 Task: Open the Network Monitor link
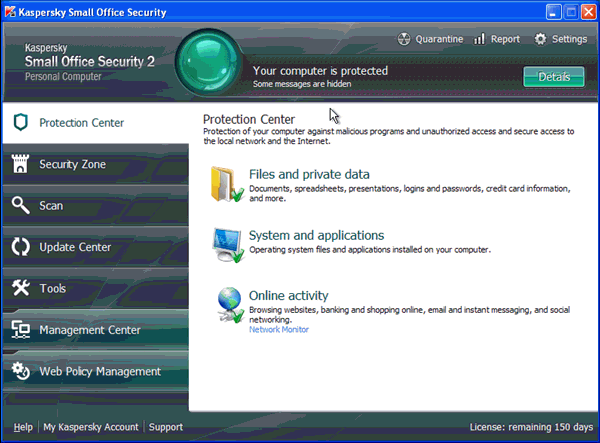279,329
